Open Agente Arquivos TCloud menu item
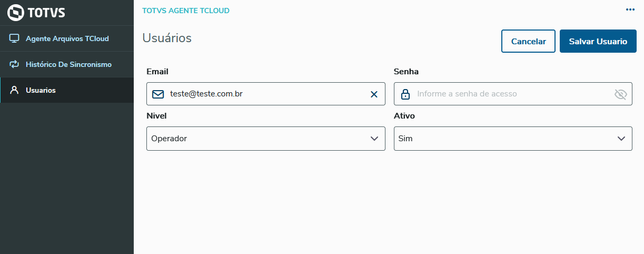 (67, 38)
